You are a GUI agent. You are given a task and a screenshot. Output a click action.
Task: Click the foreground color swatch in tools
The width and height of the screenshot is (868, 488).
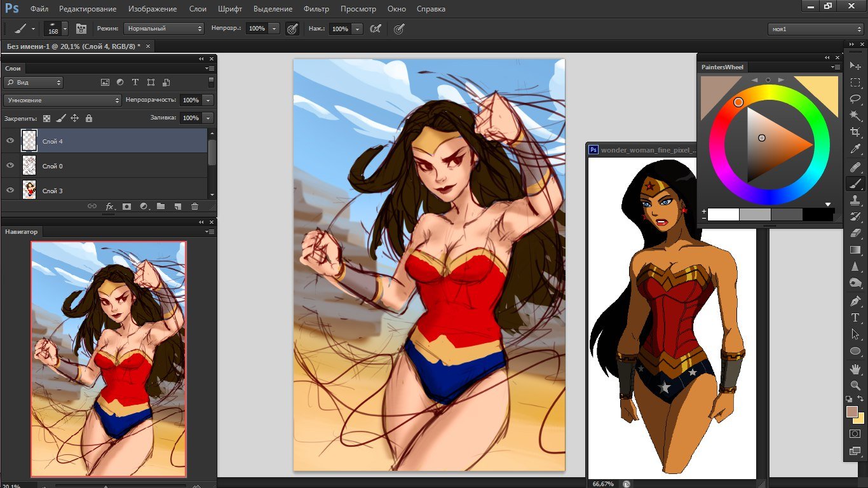coord(852,411)
